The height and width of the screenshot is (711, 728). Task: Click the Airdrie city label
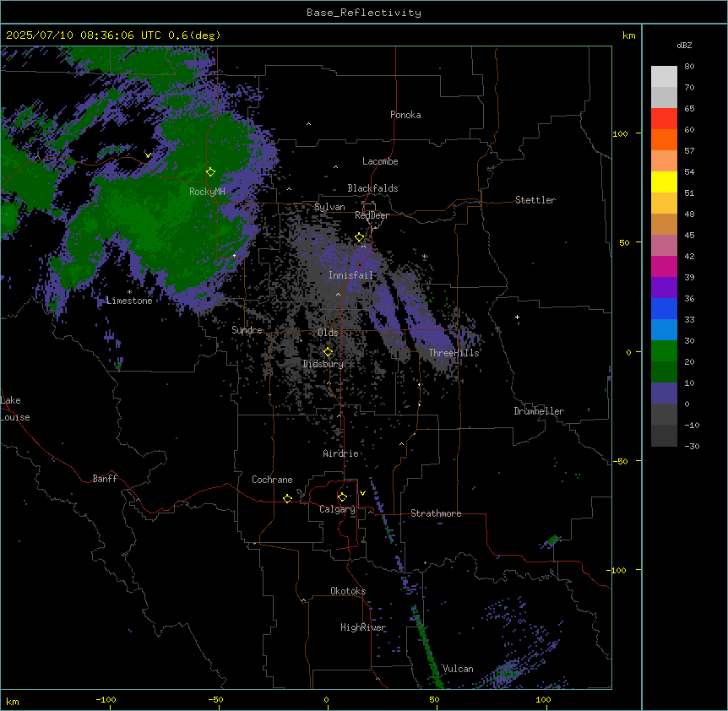pos(340,453)
